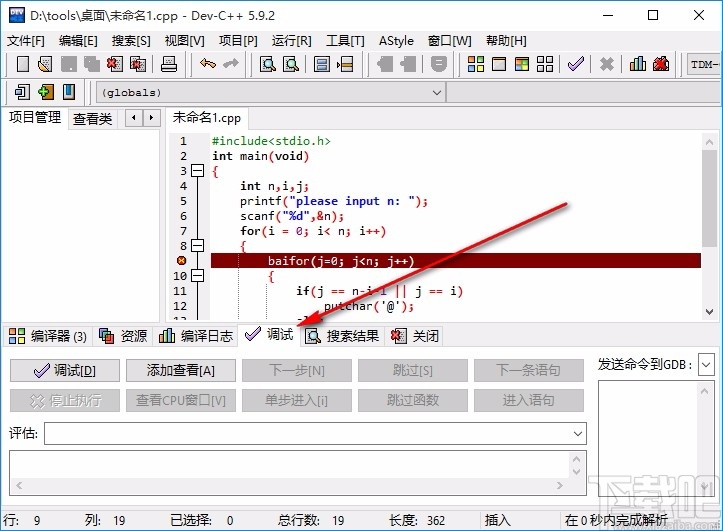Image resolution: width=723 pixels, height=531 pixels.
Task: Click the New project icon in second toolbar
Action: [22, 92]
